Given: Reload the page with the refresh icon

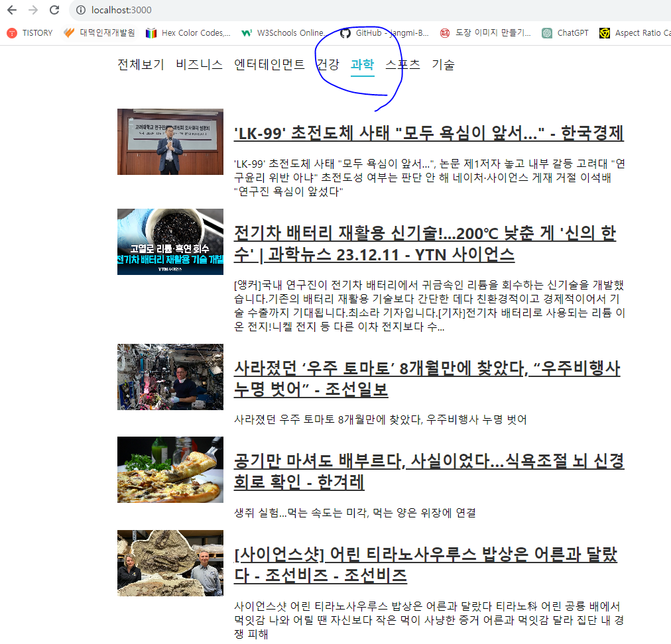Looking at the screenshot, I should pos(54,10).
